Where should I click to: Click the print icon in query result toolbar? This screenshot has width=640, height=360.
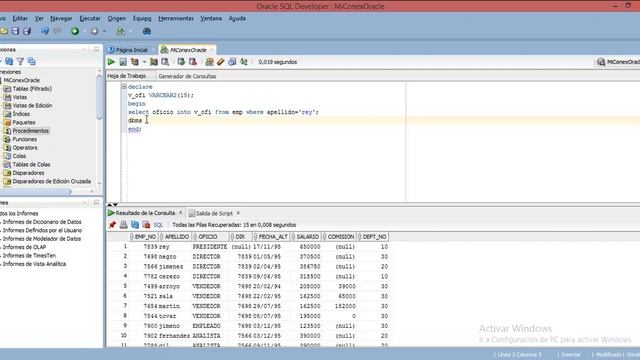123,225
